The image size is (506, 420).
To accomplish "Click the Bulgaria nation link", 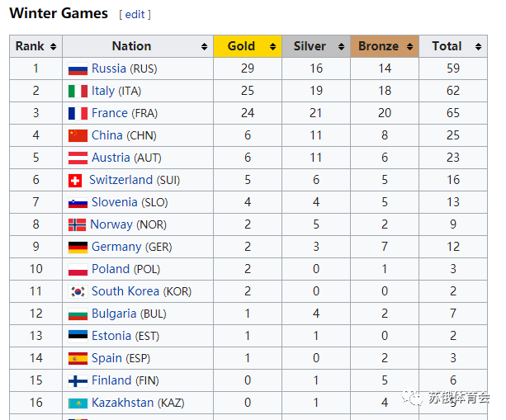I will tap(114, 314).
